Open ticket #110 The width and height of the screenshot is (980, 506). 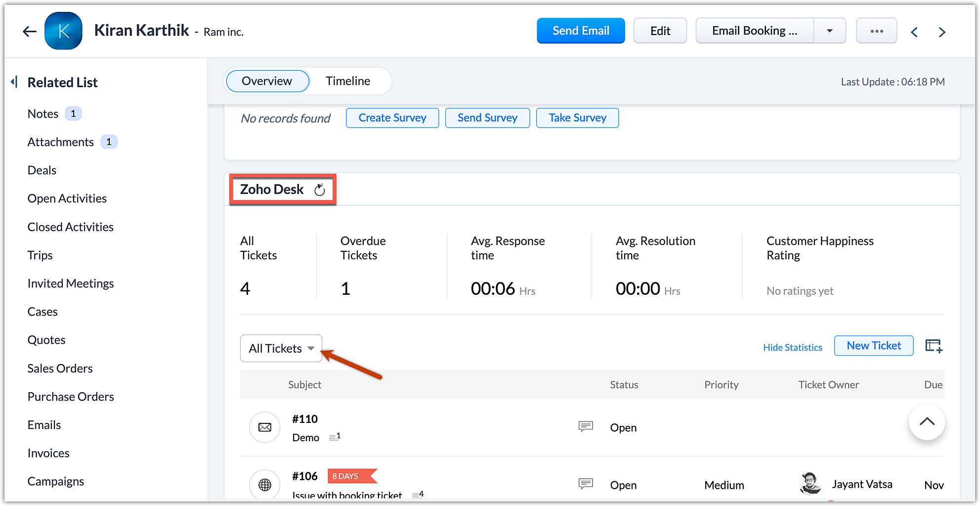(x=305, y=419)
